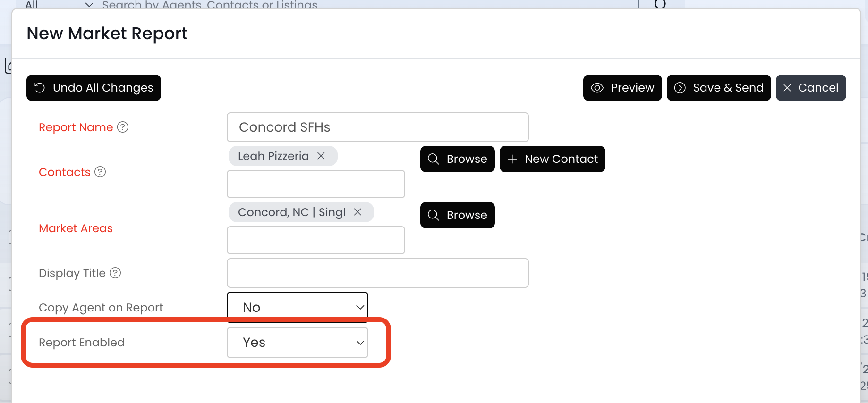Click the search magnifier icon at top
This screenshot has width=868, height=403.
click(660, 5)
